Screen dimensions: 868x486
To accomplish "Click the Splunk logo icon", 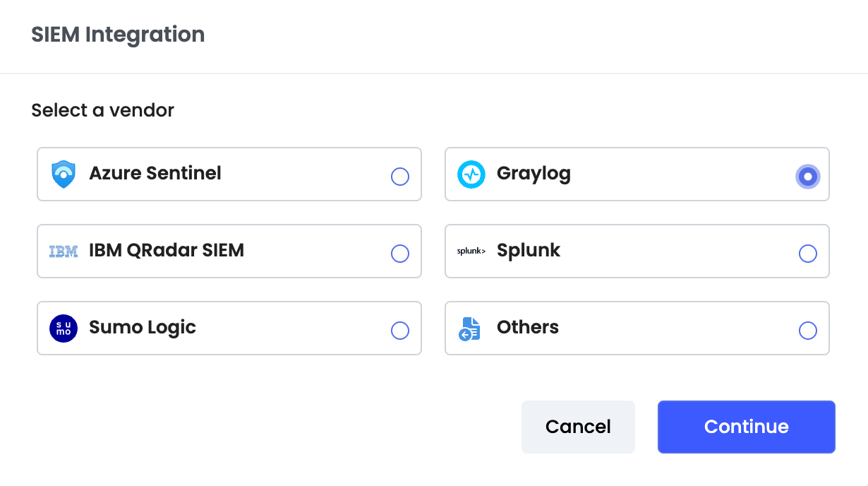I will [471, 251].
